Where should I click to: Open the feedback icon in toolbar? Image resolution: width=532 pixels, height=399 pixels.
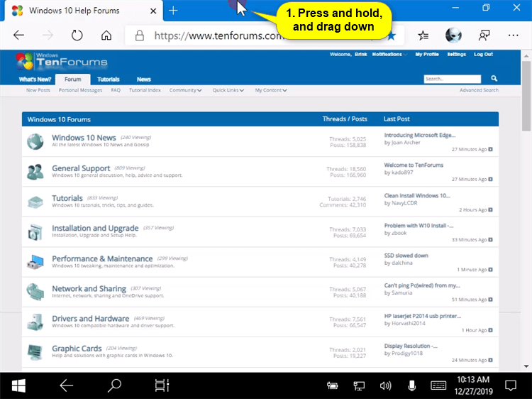pyautogui.click(x=484, y=35)
